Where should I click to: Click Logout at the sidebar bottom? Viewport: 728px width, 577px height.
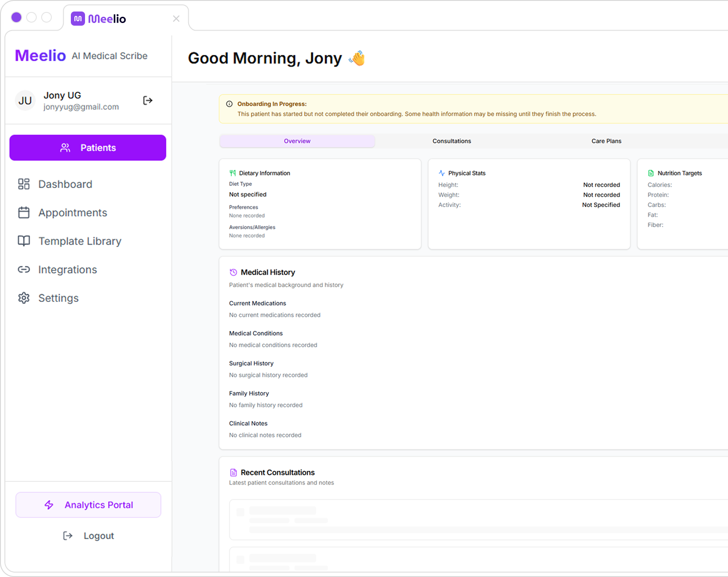(x=89, y=536)
